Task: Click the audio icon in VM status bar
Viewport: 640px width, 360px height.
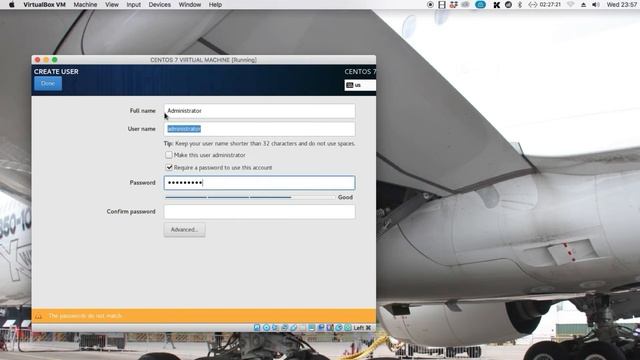Action: (x=275, y=327)
